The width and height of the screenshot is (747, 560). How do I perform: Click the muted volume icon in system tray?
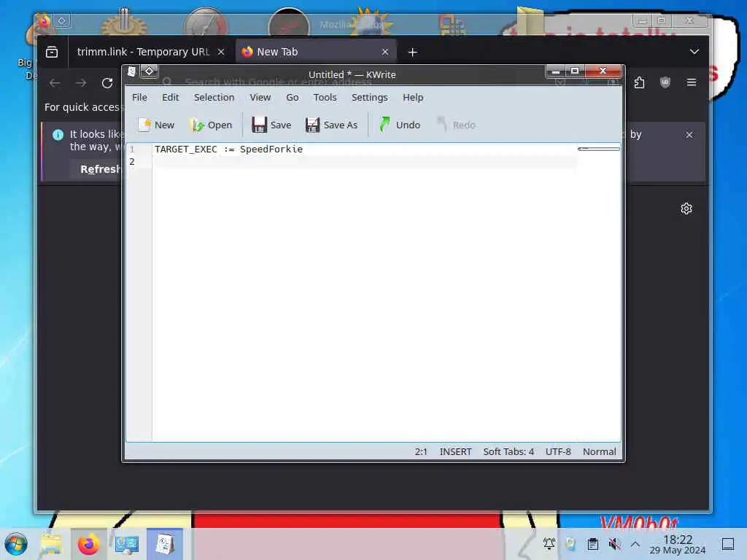[614, 543]
